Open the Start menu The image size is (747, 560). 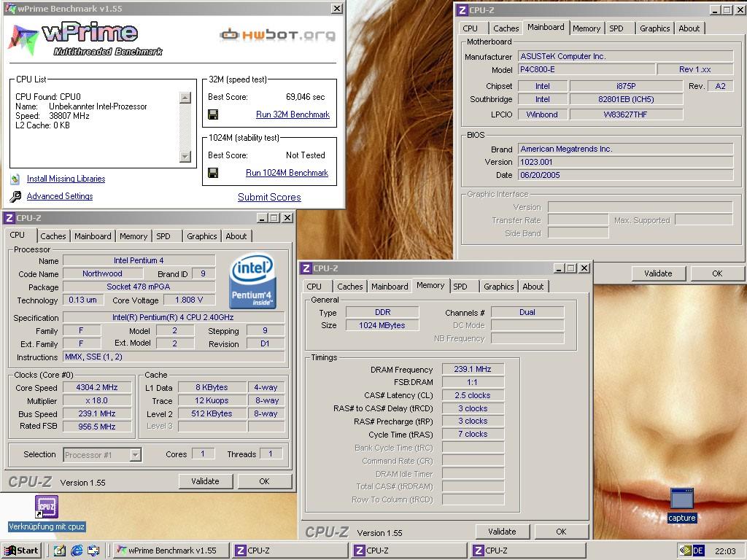pyautogui.click(x=21, y=551)
